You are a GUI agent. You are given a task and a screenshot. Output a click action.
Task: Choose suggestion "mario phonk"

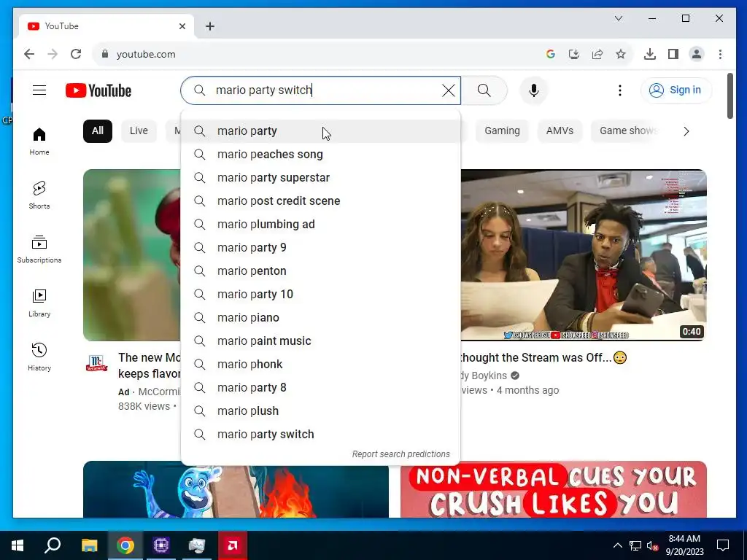321,365
